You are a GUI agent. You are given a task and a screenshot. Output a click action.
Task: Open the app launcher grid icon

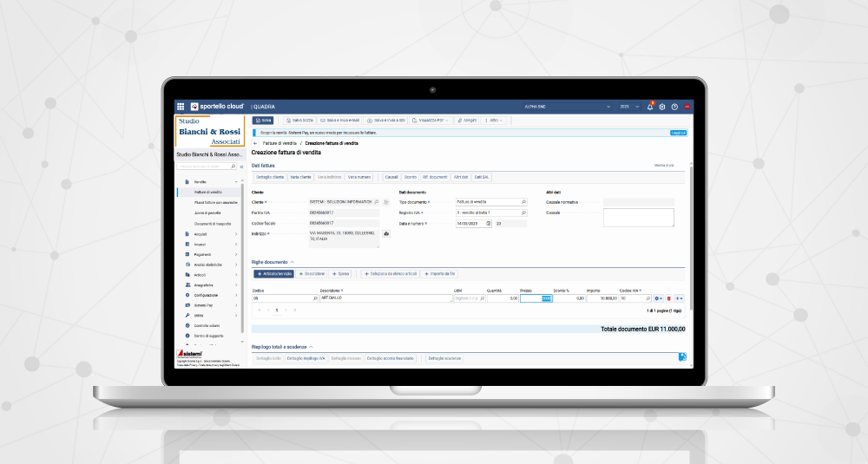click(181, 106)
